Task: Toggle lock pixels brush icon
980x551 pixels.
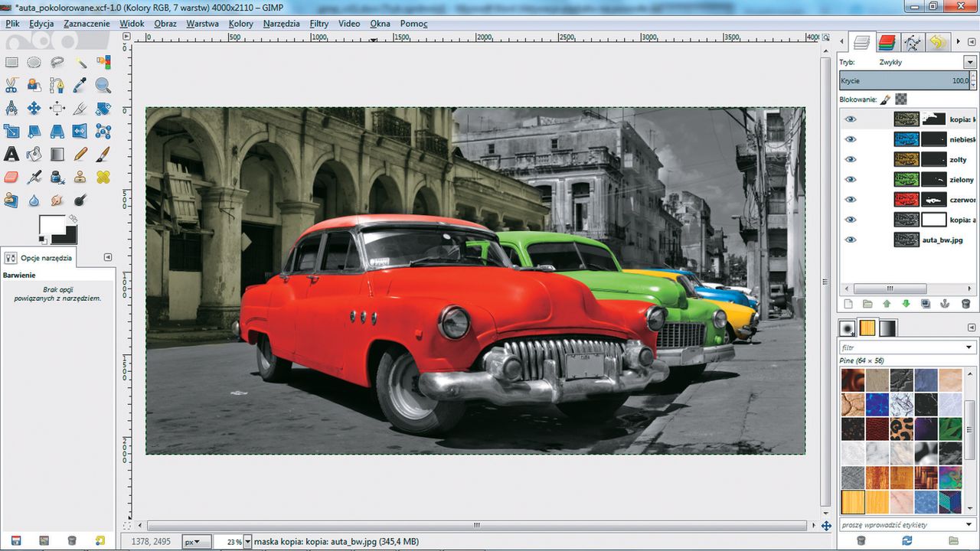Action: [x=886, y=99]
